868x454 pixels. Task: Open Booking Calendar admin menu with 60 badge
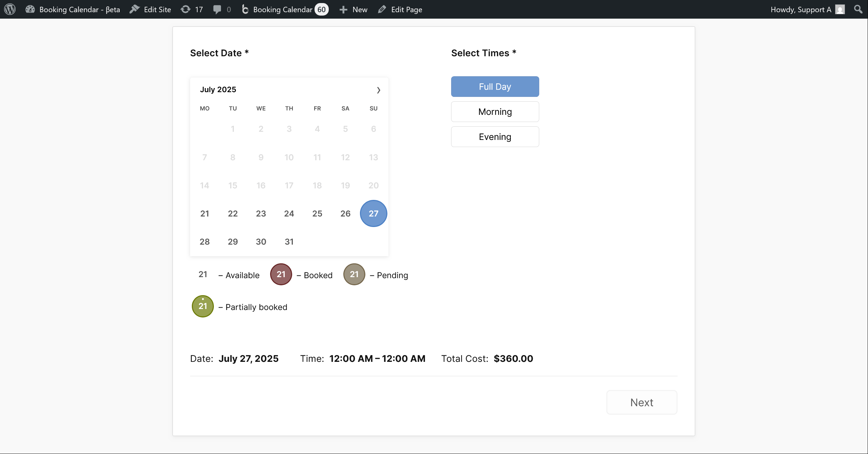pos(285,9)
